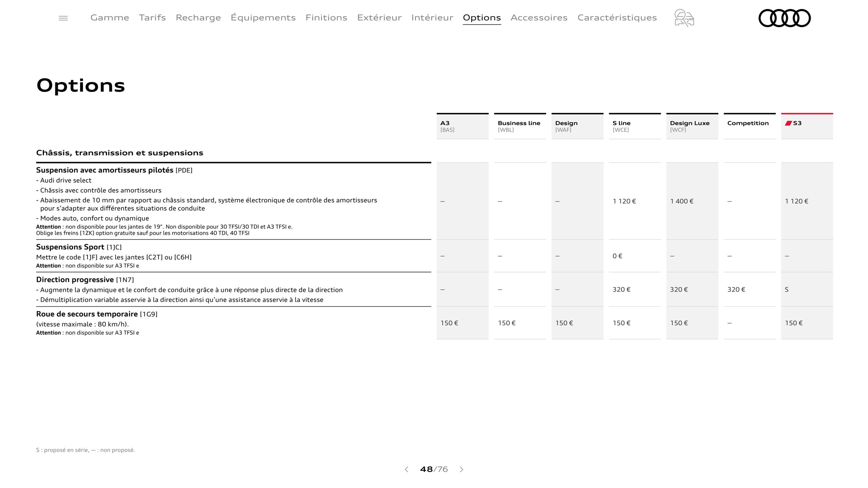868x488 pixels.
Task: Click Châssis, transmission et suspensions heading
Action: 120,153
